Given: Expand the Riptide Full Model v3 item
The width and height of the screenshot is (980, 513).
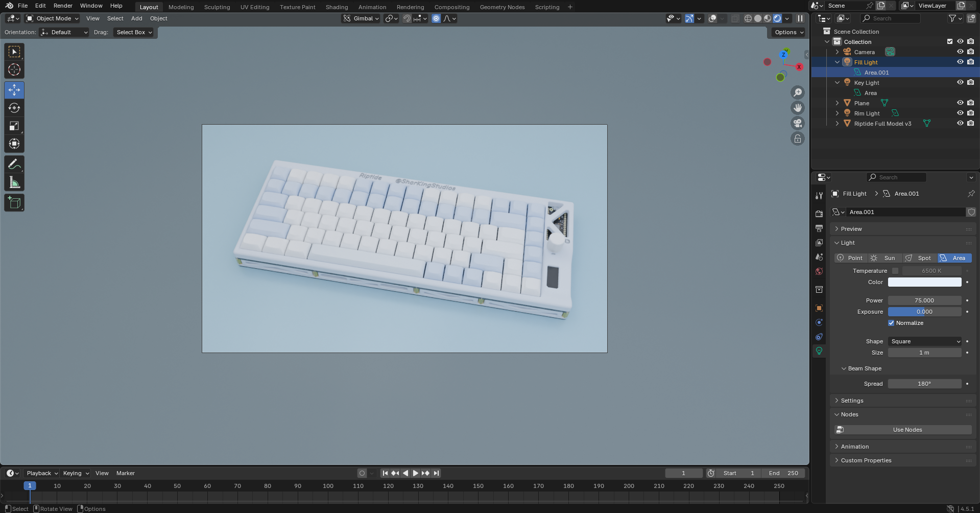Looking at the screenshot, I should 837,124.
